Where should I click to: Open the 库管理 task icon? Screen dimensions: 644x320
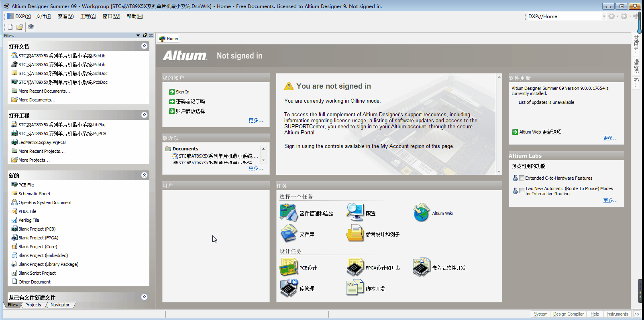tap(288, 288)
